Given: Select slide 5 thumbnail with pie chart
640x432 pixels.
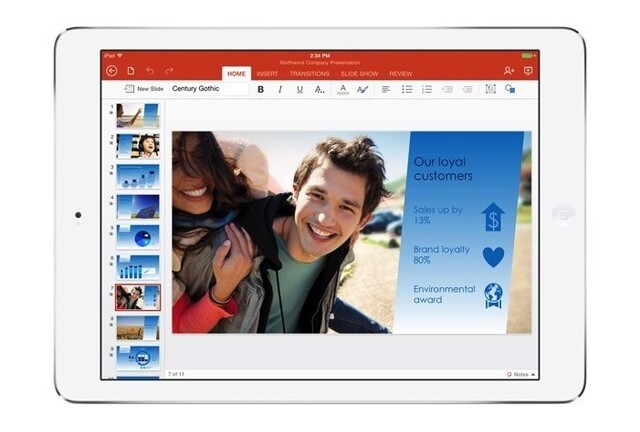Looking at the screenshot, I should pyautogui.click(x=138, y=237).
